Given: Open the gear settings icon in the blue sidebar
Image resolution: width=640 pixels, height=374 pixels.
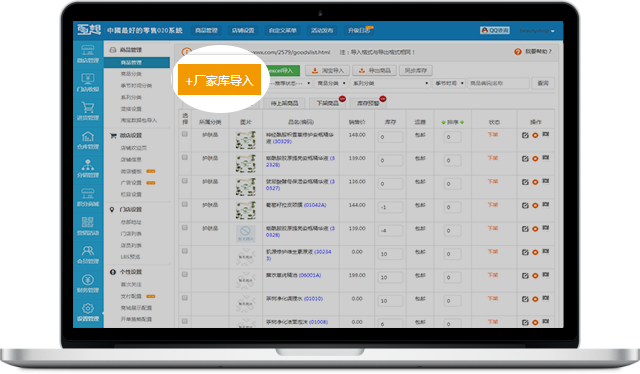Looking at the screenshot, I should point(88,308).
